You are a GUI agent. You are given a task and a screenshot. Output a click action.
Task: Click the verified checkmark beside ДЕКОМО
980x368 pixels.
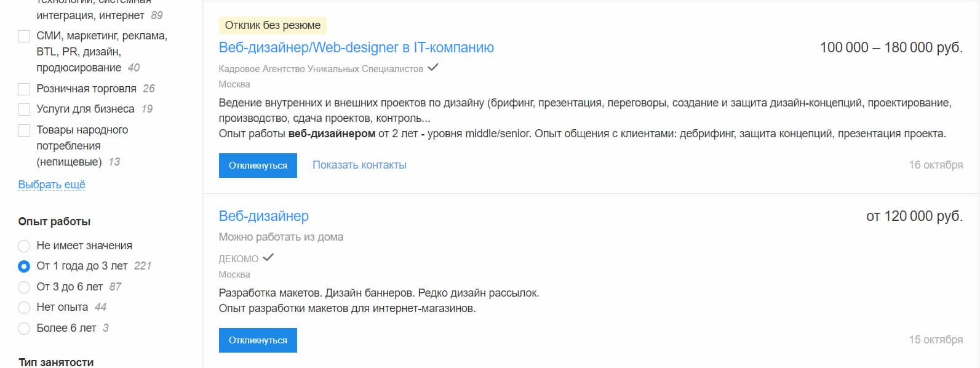pos(268,258)
